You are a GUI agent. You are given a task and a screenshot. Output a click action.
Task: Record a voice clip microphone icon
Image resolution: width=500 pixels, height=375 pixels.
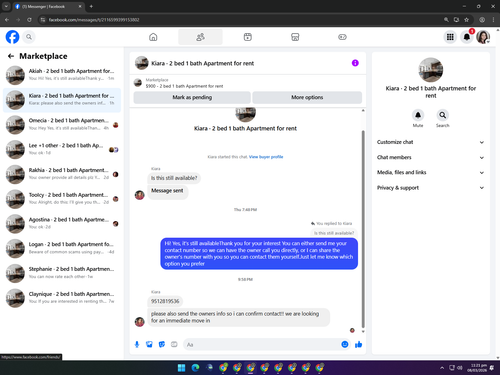point(137,344)
